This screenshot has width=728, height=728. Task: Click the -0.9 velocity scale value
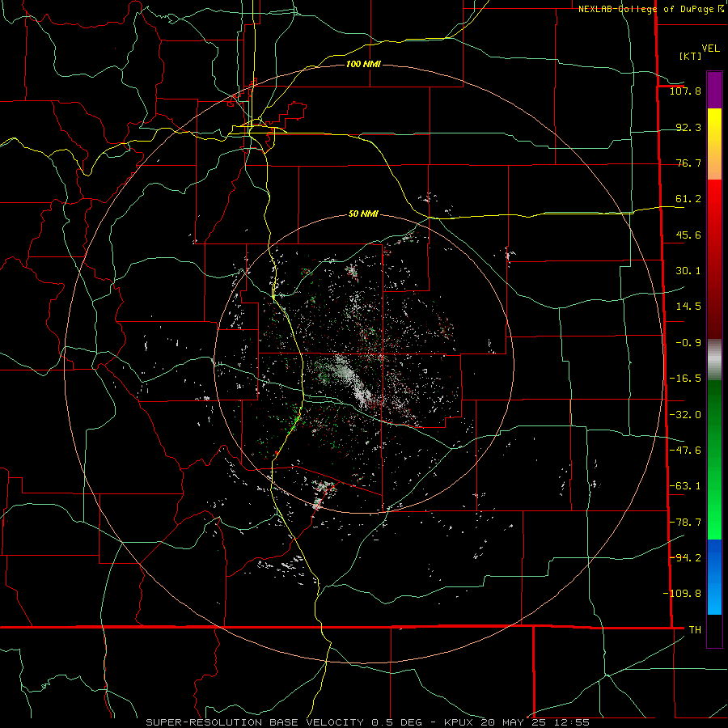click(x=688, y=343)
